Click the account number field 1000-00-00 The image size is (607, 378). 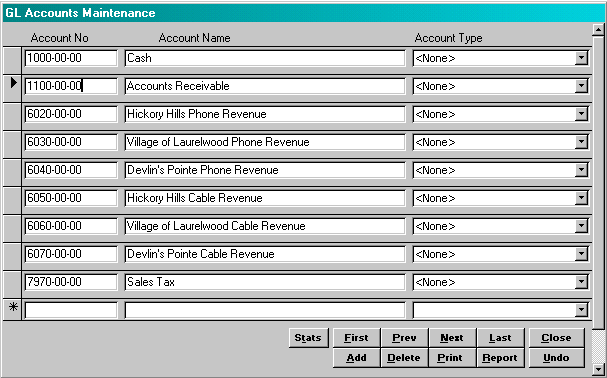click(71, 58)
